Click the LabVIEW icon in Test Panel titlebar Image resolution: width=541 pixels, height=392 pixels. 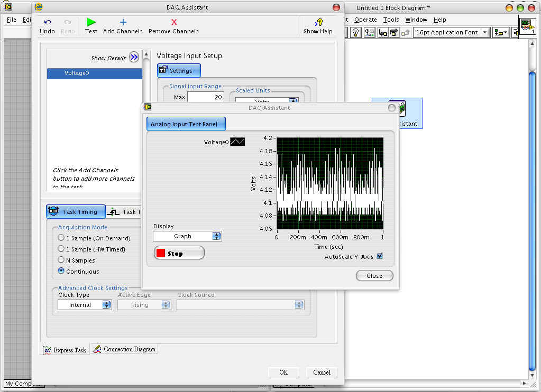148,107
